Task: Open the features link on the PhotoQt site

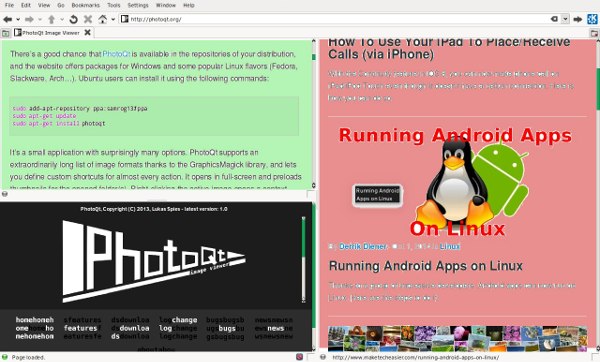Action: [82, 328]
